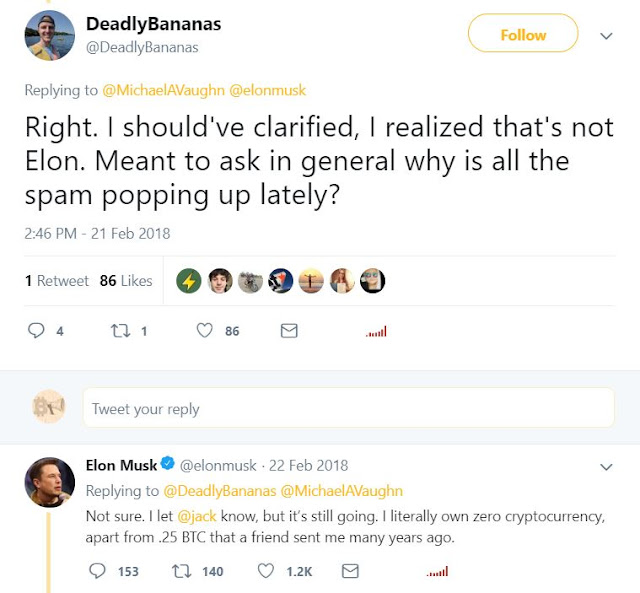Image resolution: width=640 pixels, height=593 pixels.
Task: Click reply icon on DeadlyBananas tweet
Action: (x=37, y=331)
